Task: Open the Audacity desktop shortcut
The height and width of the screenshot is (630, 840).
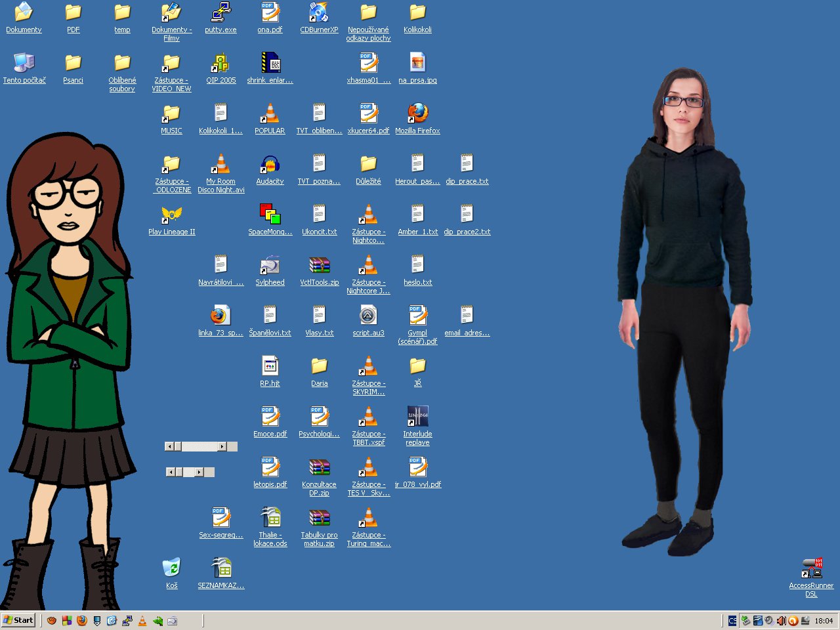Action: coord(270,165)
